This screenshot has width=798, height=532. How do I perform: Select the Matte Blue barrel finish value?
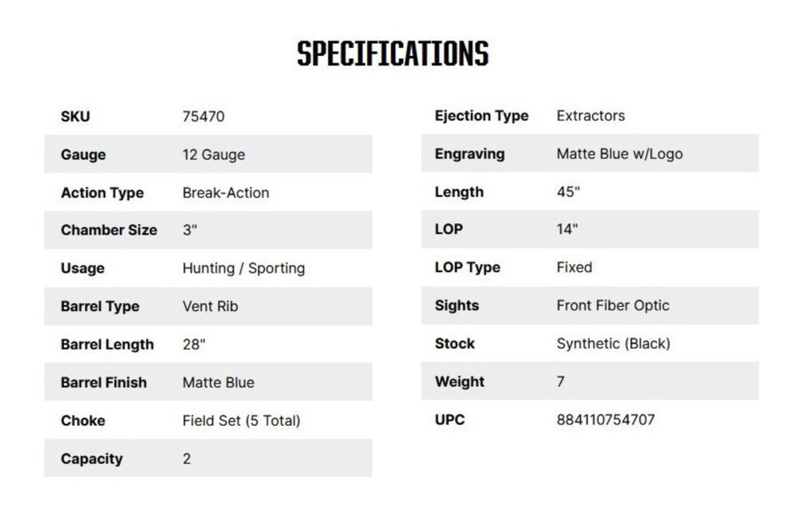tap(218, 383)
